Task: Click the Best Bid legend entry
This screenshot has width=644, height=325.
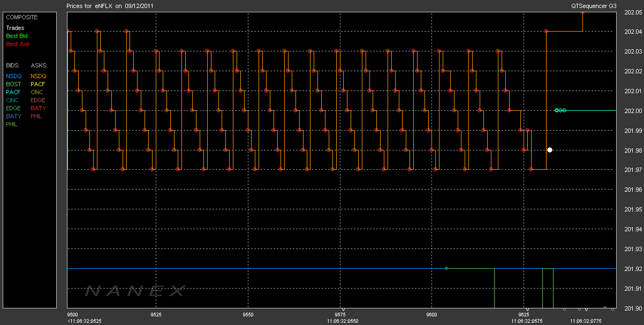Action: point(16,36)
